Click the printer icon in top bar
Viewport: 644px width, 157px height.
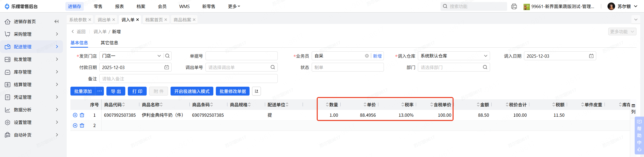tap(514, 7)
